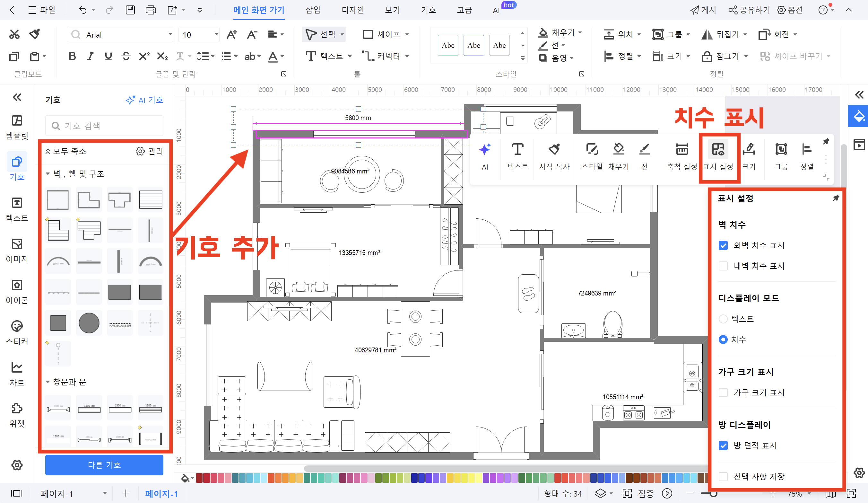Image resolution: width=868 pixels, height=503 pixels.
Task: Click the 다른 기호 button
Action: click(104, 465)
